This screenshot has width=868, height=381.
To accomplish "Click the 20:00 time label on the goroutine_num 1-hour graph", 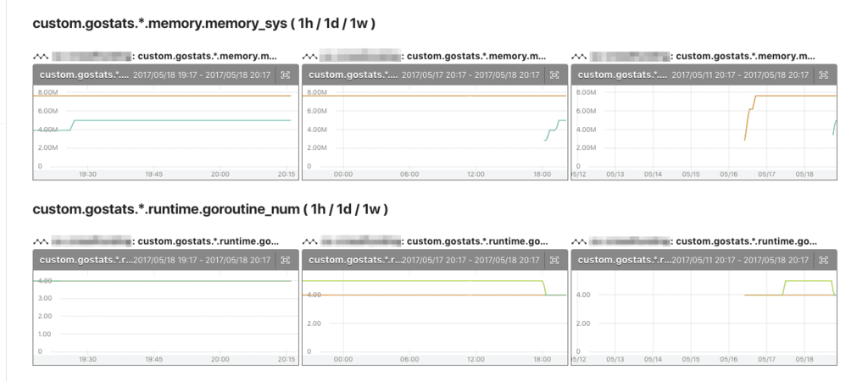I will click(220, 360).
